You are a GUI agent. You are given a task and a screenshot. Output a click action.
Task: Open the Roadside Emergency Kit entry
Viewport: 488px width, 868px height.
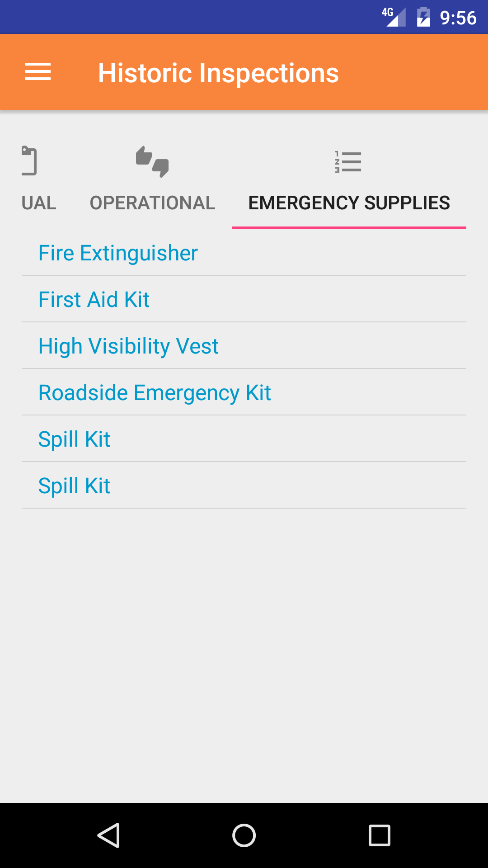coord(155,392)
